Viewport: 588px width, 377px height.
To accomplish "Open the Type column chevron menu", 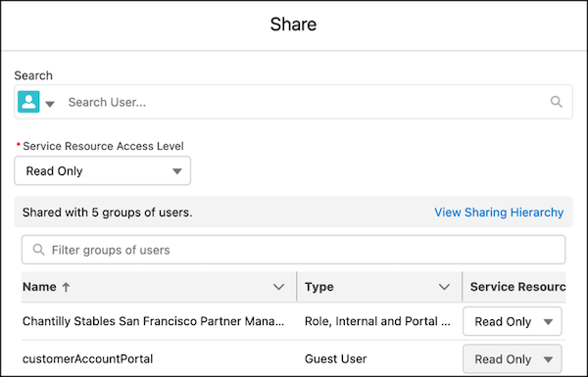I will click(x=444, y=287).
